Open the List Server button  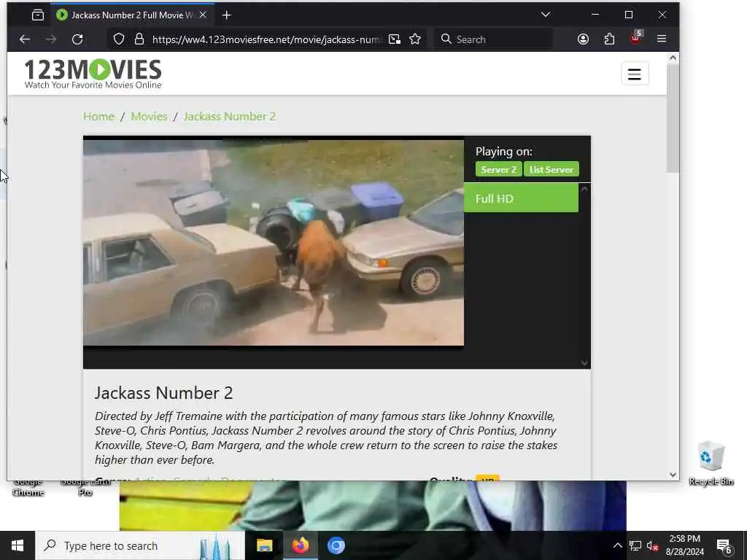(x=551, y=169)
